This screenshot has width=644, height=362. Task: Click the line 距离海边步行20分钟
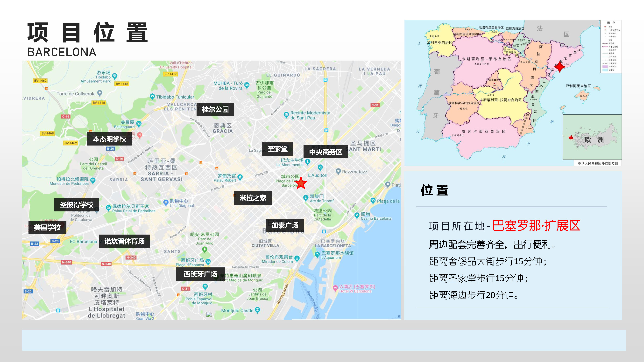tap(474, 295)
